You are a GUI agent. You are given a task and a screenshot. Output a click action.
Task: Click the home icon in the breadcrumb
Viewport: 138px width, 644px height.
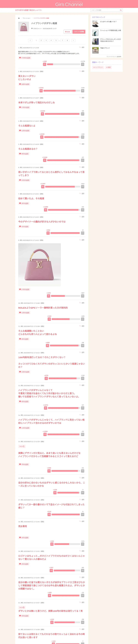(x=19, y=18)
